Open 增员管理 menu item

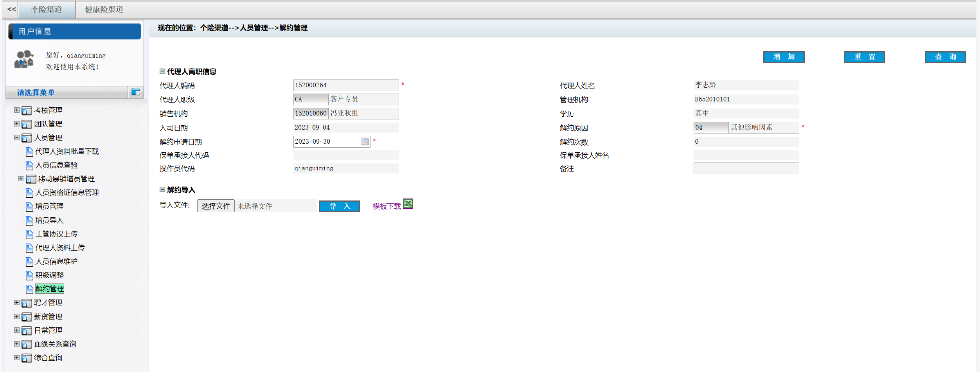pyautogui.click(x=49, y=206)
